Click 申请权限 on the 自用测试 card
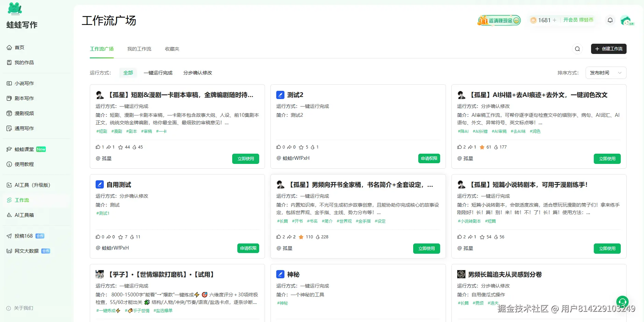The width and height of the screenshot is (644, 322). pyautogui.click(x=248, y=248)
